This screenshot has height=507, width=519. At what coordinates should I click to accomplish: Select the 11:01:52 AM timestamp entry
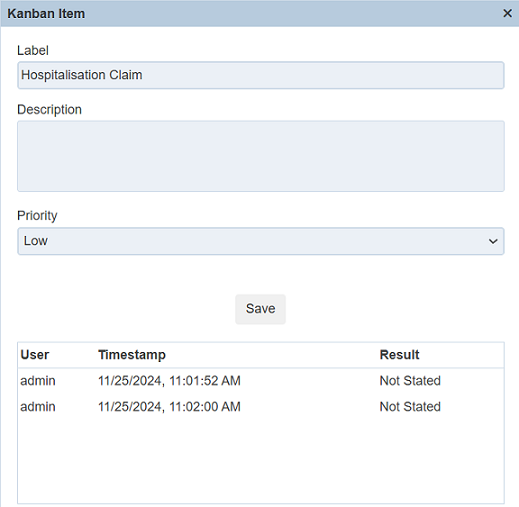pos(169,381)
